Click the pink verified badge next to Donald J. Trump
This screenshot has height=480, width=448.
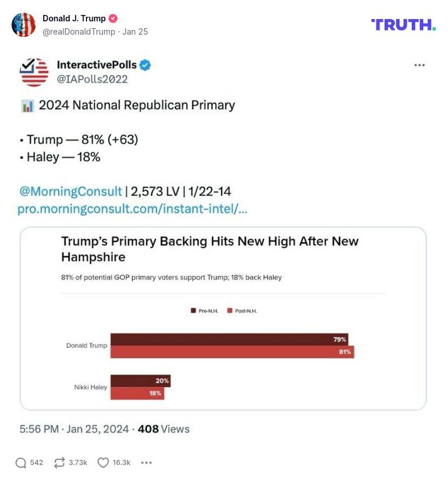113,18
